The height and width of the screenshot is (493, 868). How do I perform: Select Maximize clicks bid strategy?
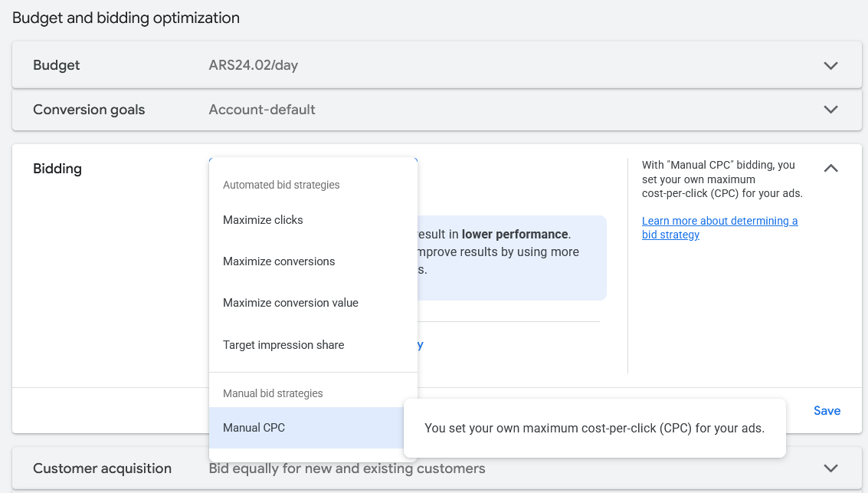pos(263,220)
